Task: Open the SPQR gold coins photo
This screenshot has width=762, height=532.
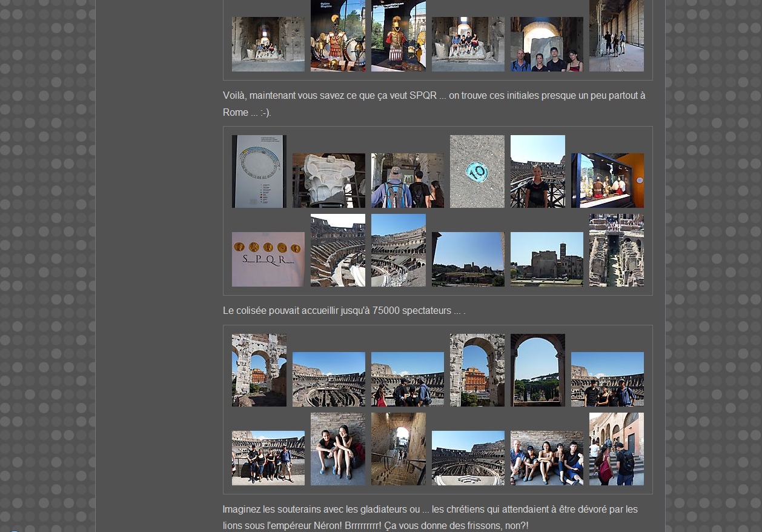Action: point(268,259)
